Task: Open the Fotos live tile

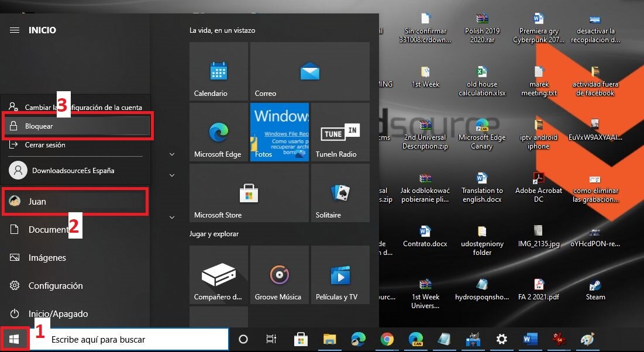Action: coord(279,132)
